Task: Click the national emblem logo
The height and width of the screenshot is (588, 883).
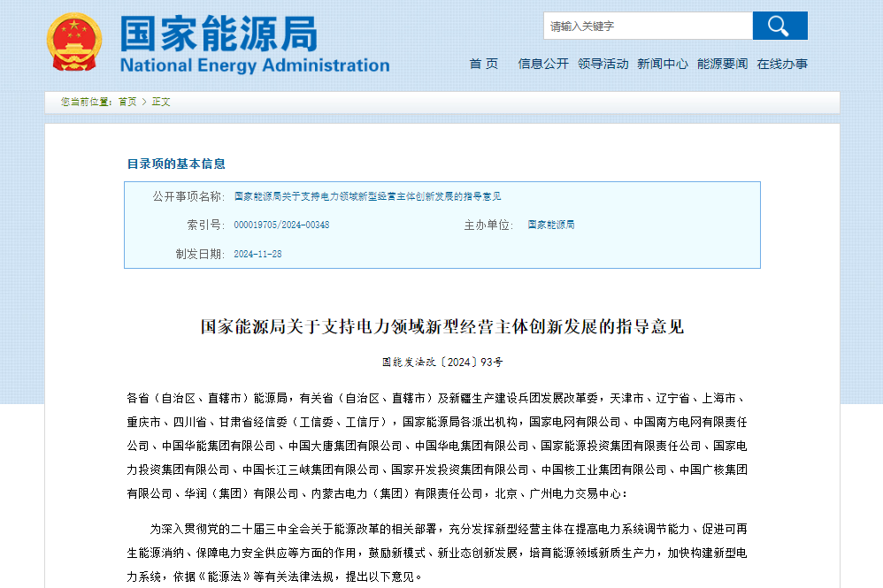Action: point(73,41)
